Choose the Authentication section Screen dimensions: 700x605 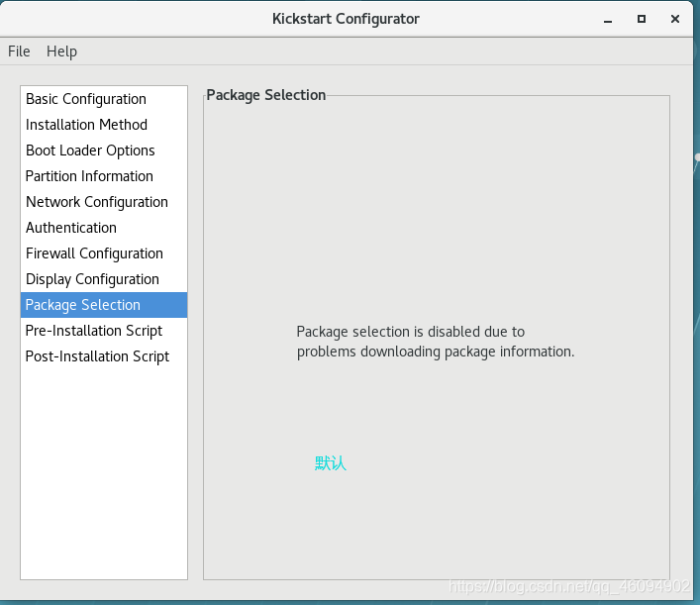104,228
